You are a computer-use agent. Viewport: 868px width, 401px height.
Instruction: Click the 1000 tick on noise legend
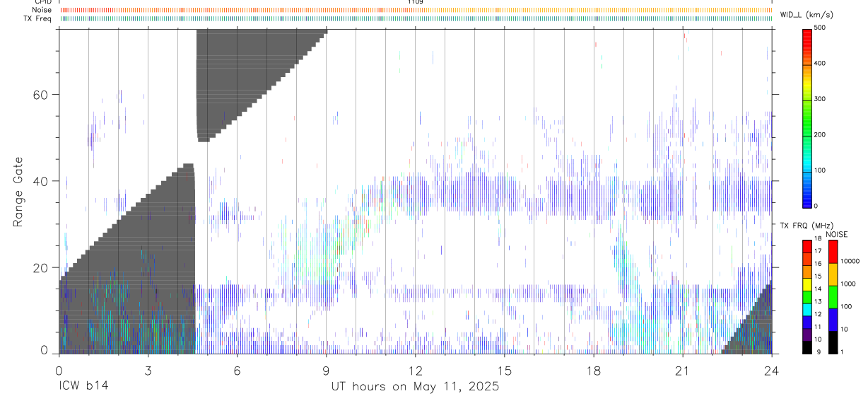(x=848, y=284)
